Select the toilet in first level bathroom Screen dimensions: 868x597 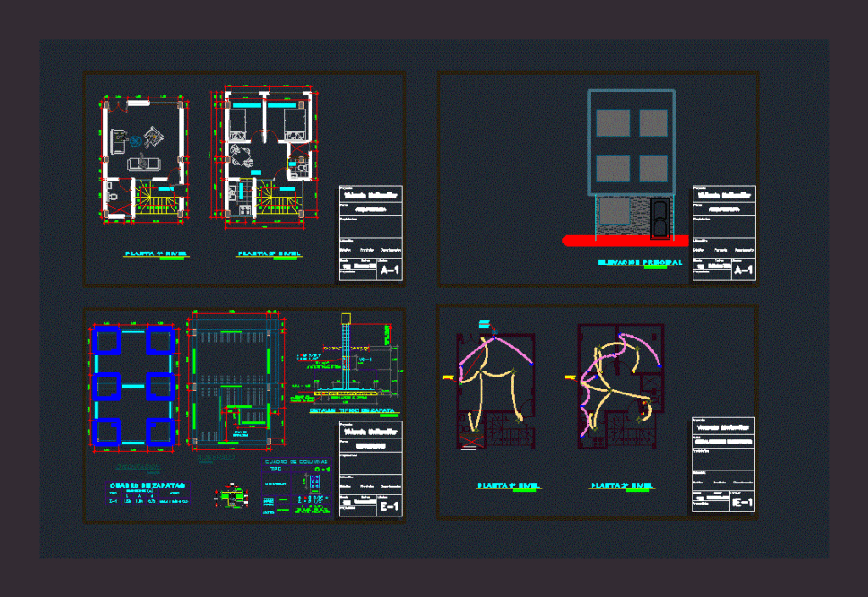pos(113,197)
